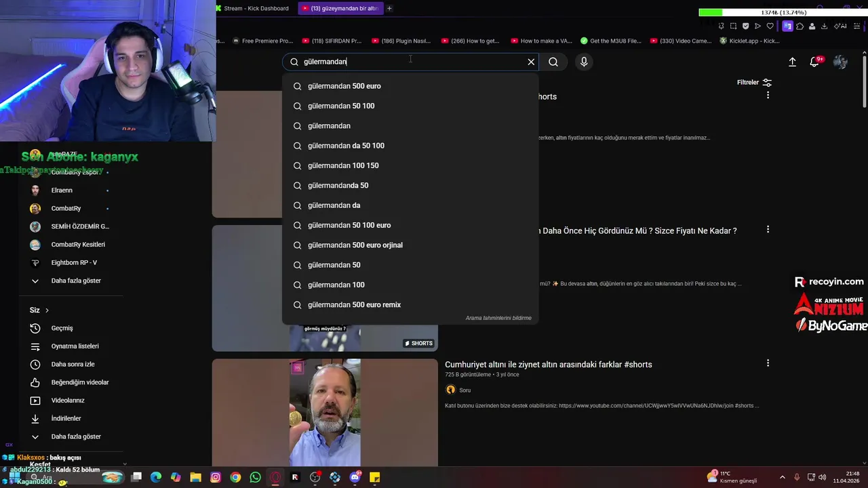Open Oynatma listeleri playlists
Screen dimensions: 868x488
coord(71,346)
